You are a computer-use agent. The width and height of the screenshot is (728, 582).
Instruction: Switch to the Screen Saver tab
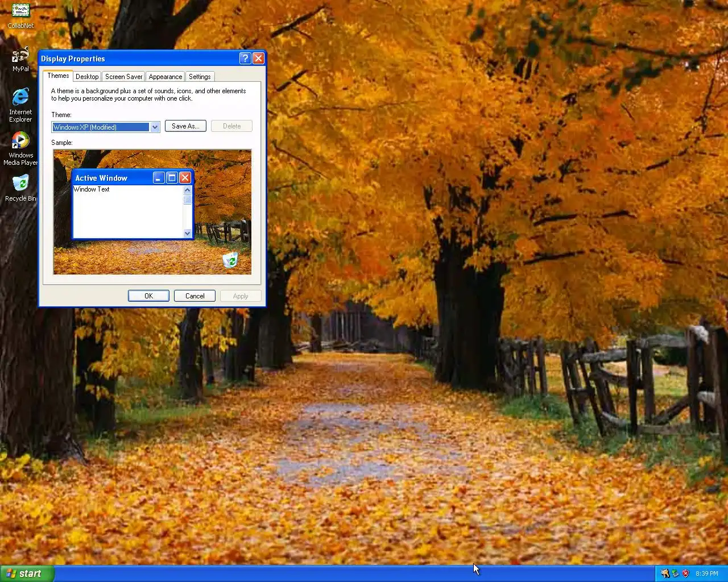123,77
